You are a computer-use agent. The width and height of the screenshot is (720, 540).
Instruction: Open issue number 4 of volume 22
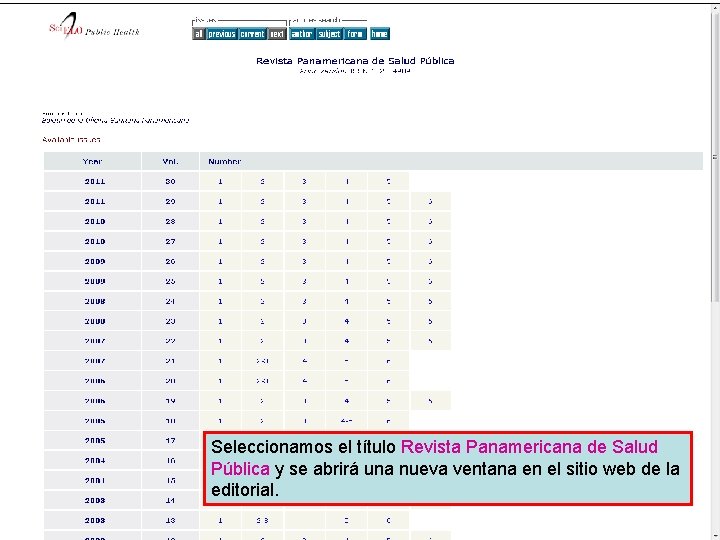coord(347,341)
